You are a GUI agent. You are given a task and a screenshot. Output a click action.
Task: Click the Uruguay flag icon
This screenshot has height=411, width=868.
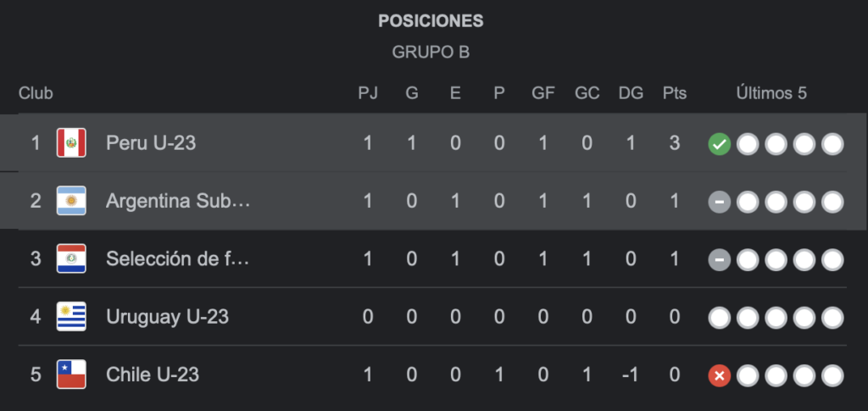tap(71, 317)
